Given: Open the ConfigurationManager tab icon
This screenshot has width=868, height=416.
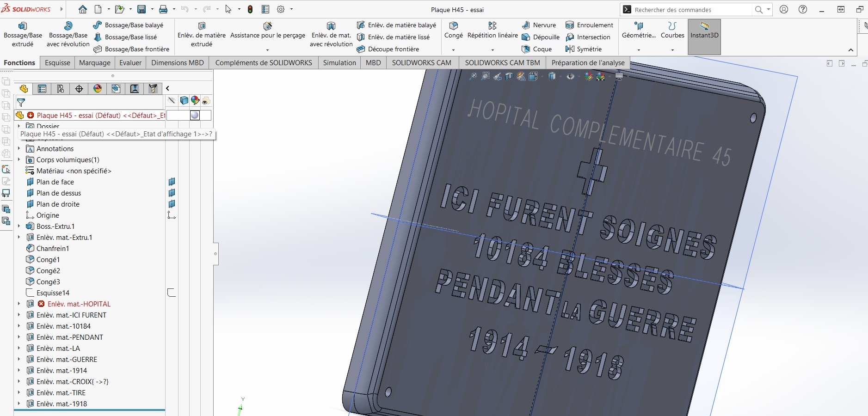Looking at the screenshot, I should 61,89.
